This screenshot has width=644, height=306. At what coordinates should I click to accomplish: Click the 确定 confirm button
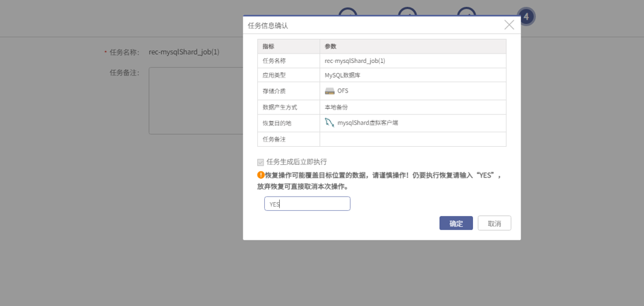[x=456, y=224]
